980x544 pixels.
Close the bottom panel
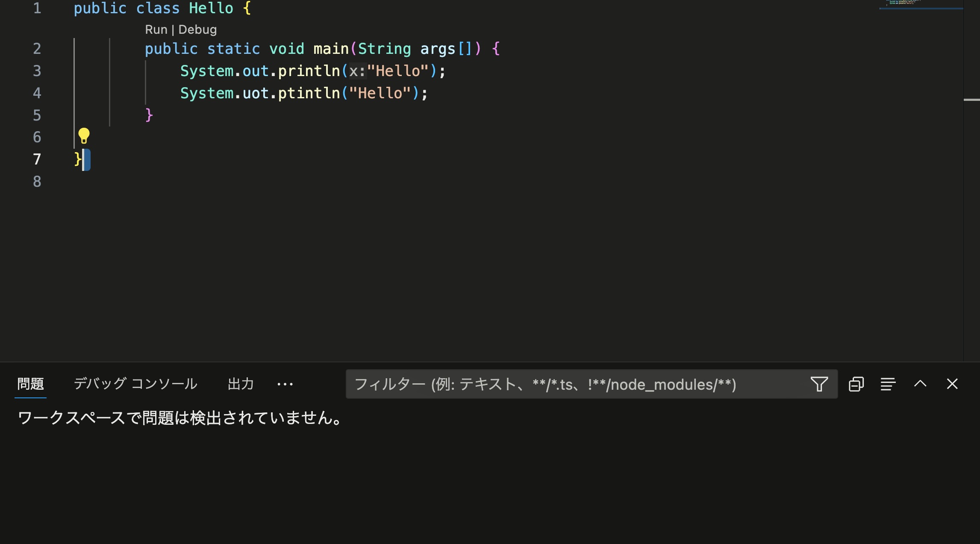[952, 384]
